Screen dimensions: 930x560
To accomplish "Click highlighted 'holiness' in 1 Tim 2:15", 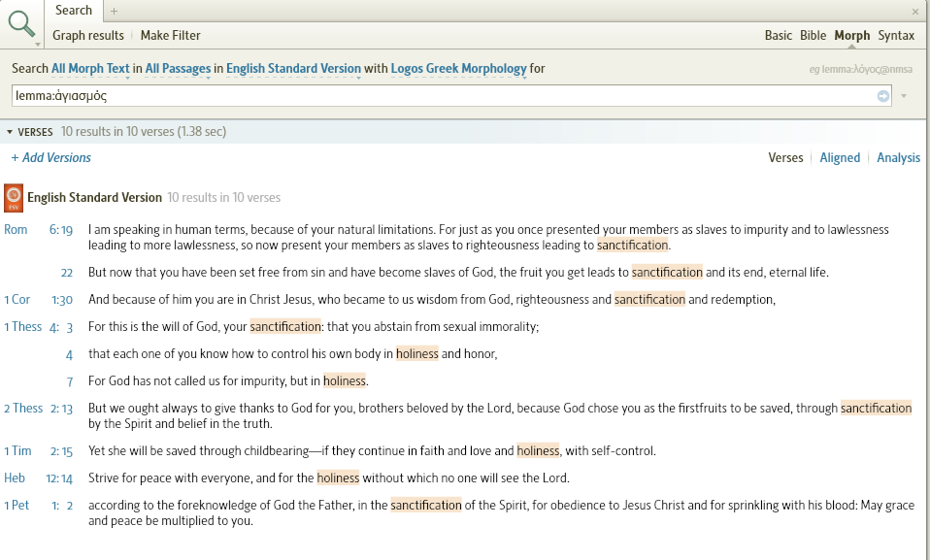I will [x=538, y=451].
